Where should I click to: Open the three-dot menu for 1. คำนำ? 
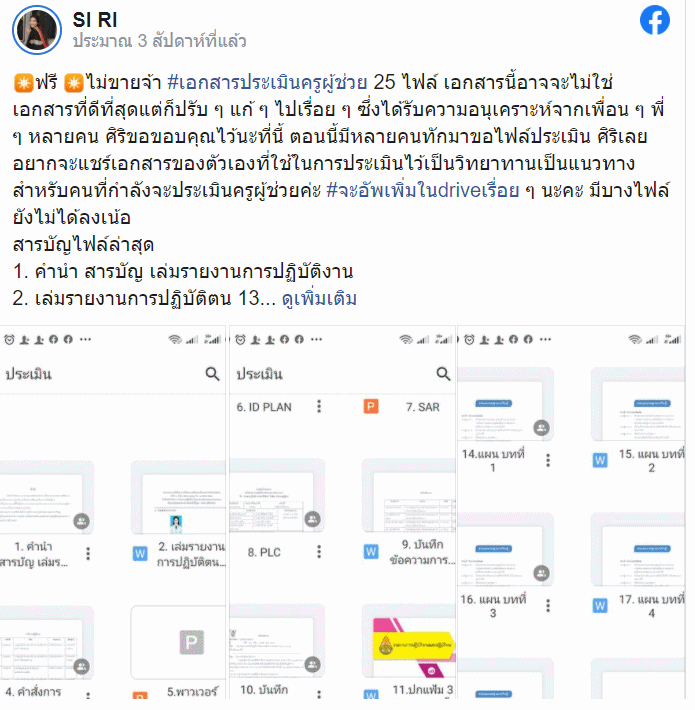tap(88, 553)
